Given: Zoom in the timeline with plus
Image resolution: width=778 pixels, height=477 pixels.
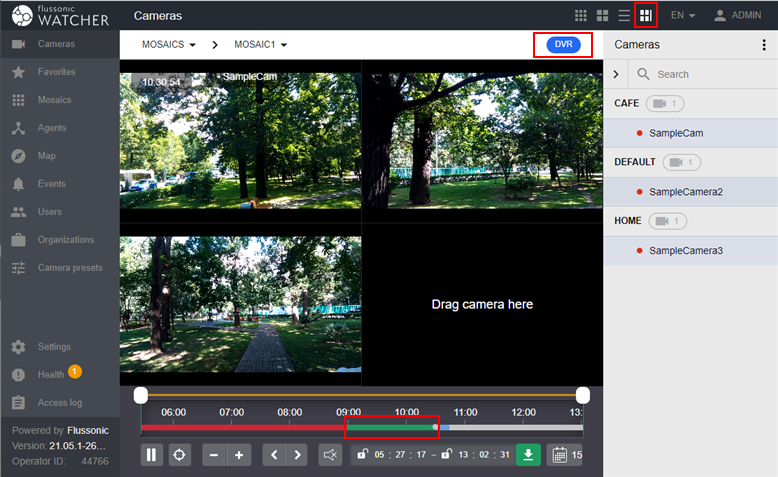Looking at the screenshot, I should pyautogui.click(x=239, y=455).
